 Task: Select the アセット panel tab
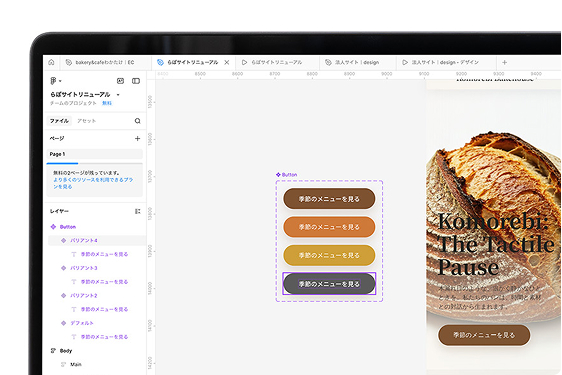tap(86, 121)
